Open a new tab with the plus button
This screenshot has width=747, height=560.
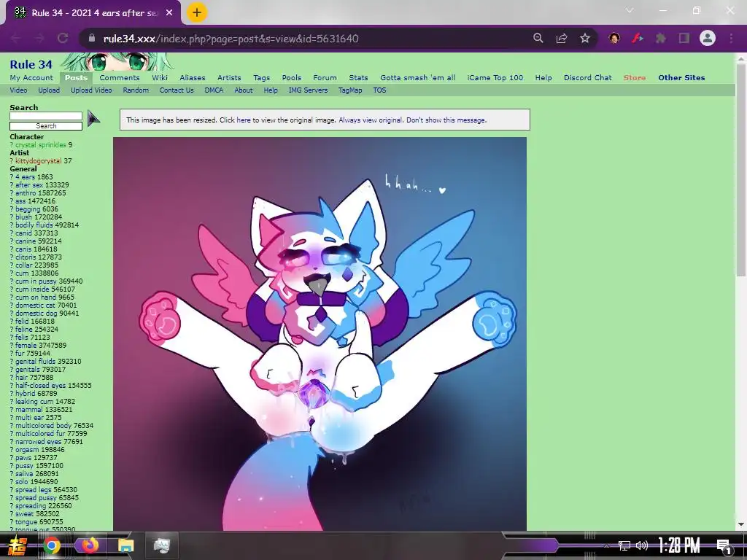(x=197, y=12)
